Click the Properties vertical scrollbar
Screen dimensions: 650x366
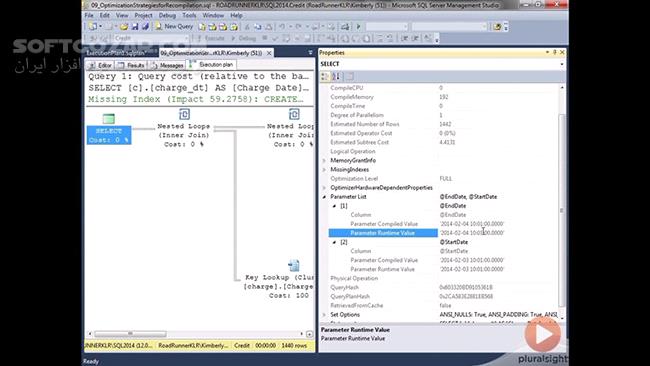point(562,210)
